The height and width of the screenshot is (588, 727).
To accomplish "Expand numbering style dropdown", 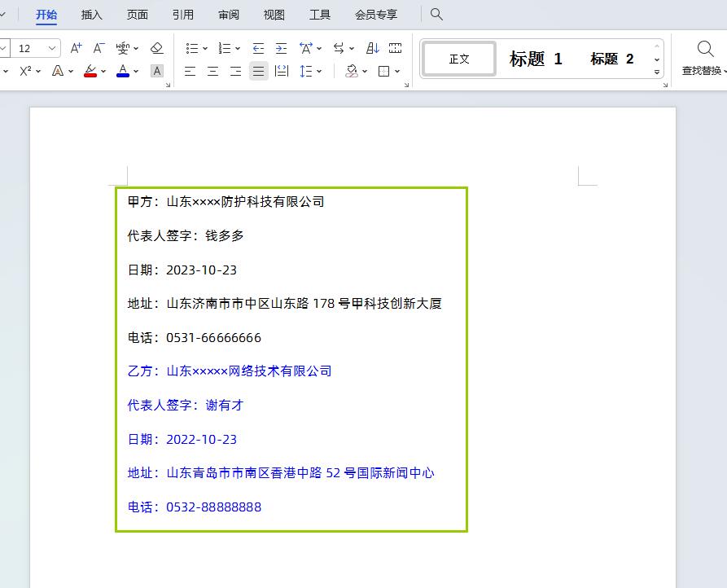I will (238, 48).
